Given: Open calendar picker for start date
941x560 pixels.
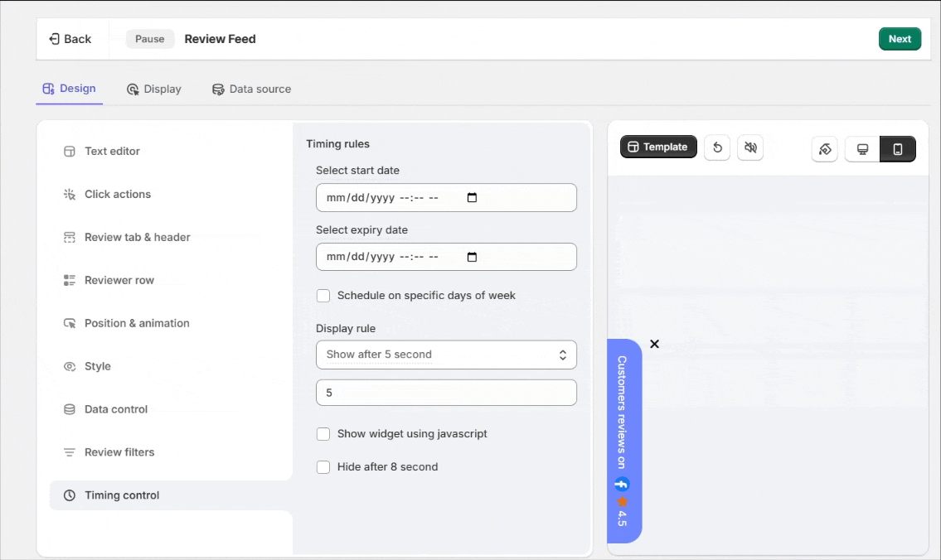Looking at the screenshot, I should (473, 198).
